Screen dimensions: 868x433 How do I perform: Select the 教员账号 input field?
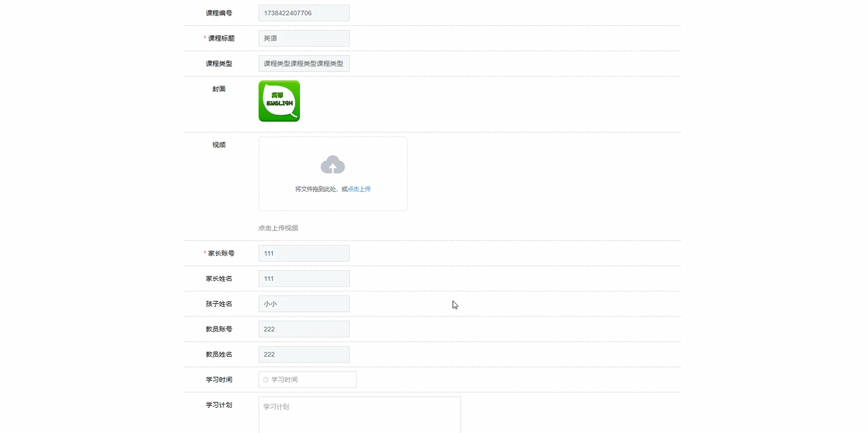pos(303,329)
